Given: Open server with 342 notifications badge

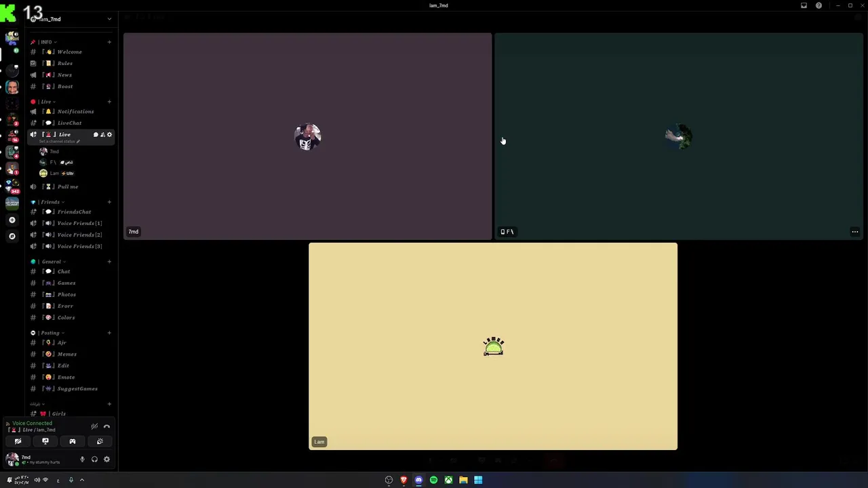Looking at the screenshot, I should coord(12,186).
